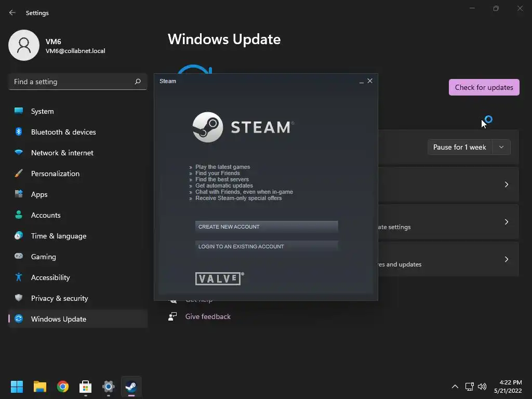Screen dimensions: 532x399
Task: Select Apps settings category
Action: 78,194
